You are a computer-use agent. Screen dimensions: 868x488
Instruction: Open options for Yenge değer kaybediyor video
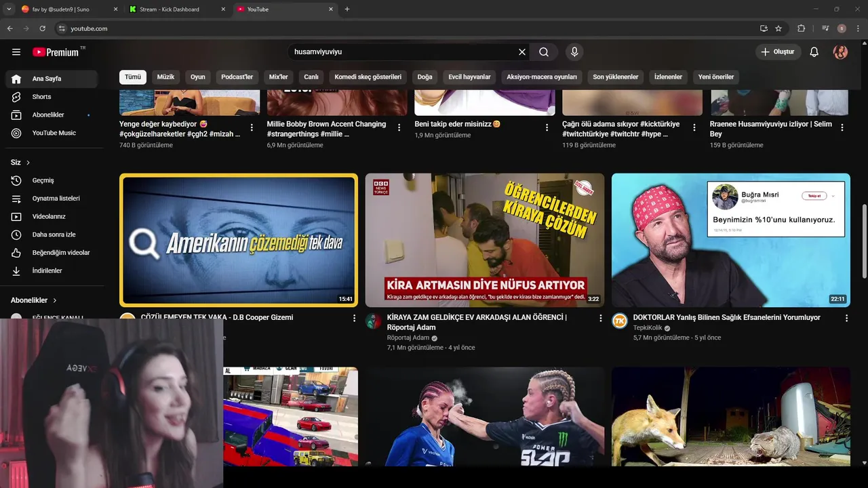point(252,127)
